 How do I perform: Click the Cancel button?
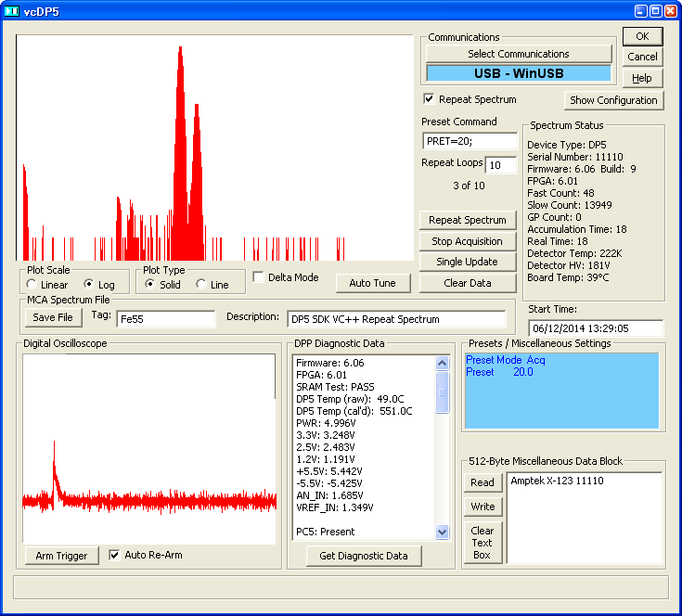click(x=642, y=57)
